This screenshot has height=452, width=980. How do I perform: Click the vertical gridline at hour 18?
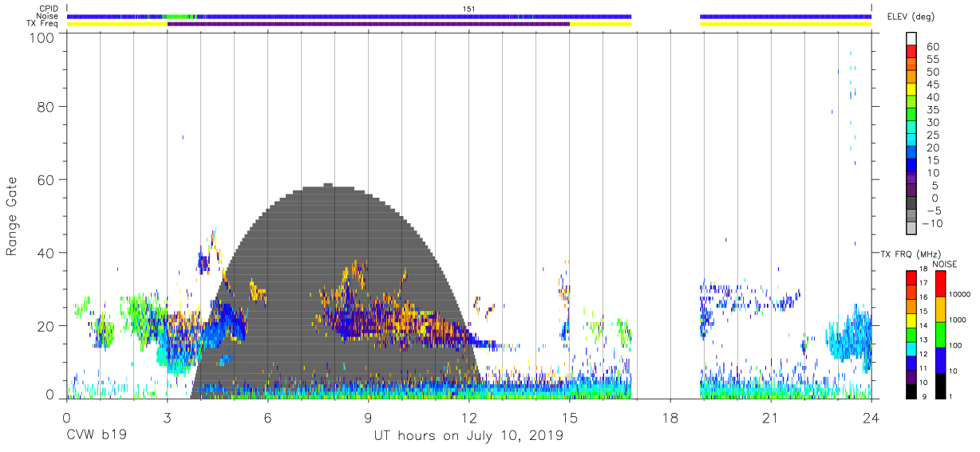pos(670,215)
